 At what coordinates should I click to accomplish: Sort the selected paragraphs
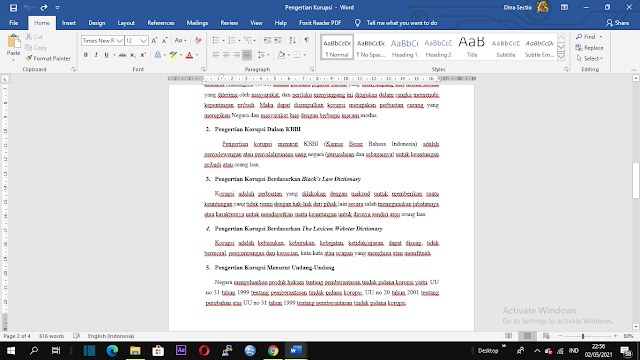(292, 40)
